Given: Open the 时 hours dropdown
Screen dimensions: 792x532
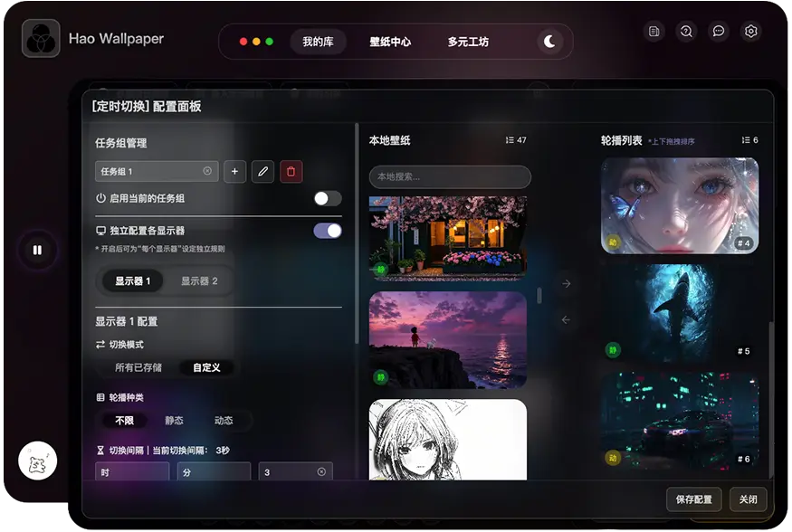Looking at the screenshot, I should [x=131, y=471].
